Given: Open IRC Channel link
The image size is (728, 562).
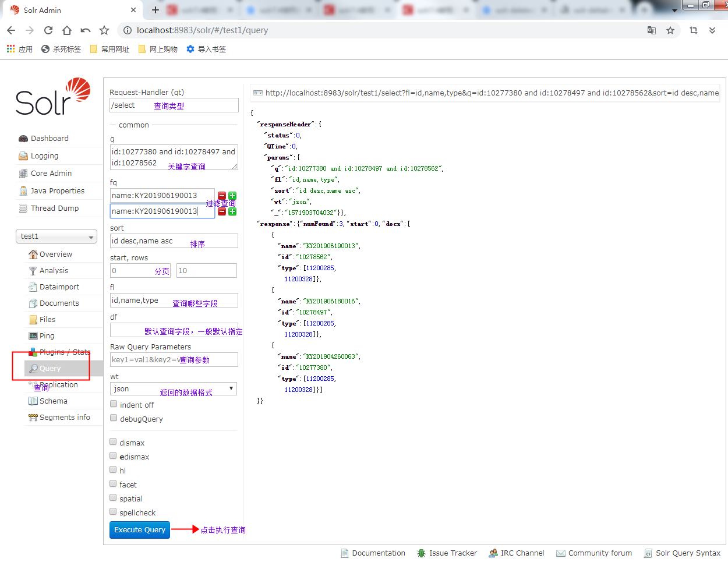Looking at the screenshot, I should pos(517,553).
